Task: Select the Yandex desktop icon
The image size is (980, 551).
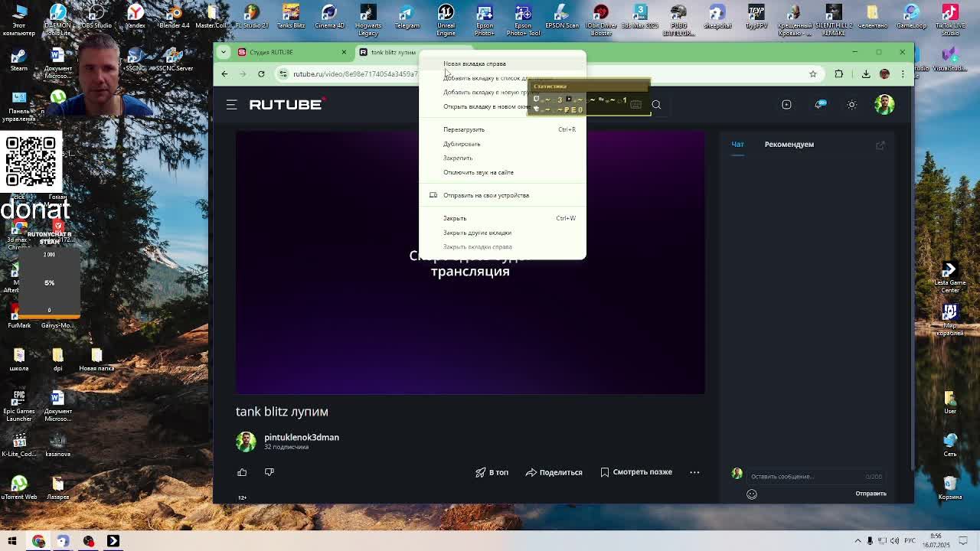Action: 135,18
